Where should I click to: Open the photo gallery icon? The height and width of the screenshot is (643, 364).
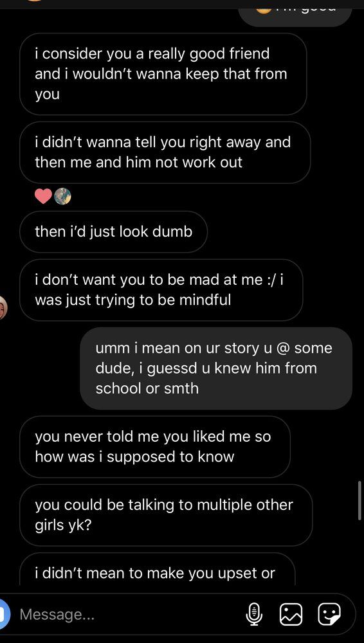tap(291, 614)
